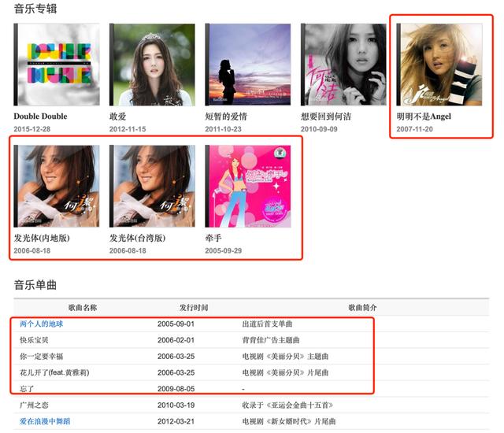Click the 发光体(内地版) album cover
Image resolution: width=504 pixels, height=433 pixels.
[x=57, y=187]
